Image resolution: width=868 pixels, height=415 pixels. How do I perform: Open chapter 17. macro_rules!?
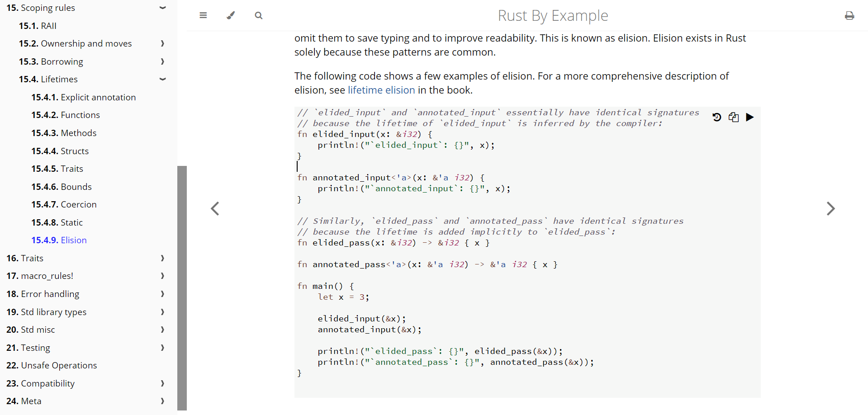click(x=40, y=276)
